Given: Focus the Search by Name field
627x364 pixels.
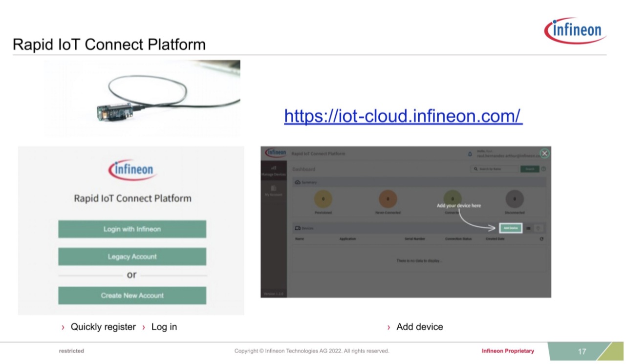Looking at the screenshot, I should coord(494,169).
